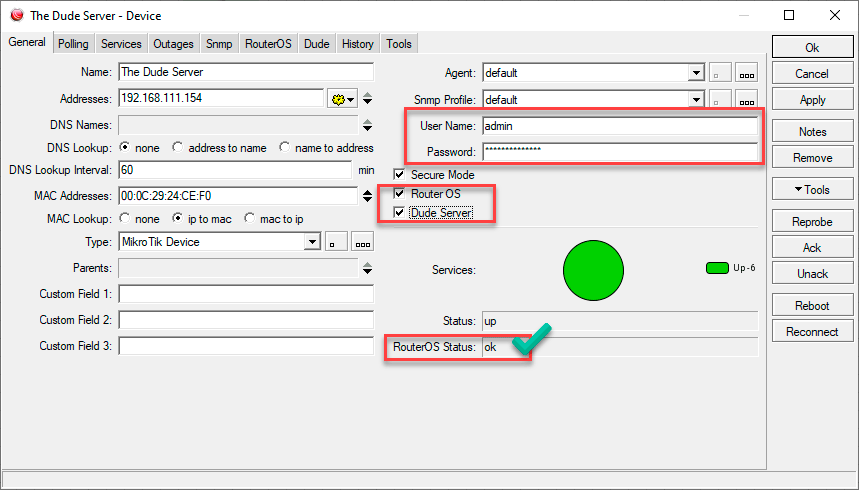Image resolution: width=859 pixels, height=490 pixels.
Task: Click the DNS Names add/remove arrows
Action: tap(368, 125)
